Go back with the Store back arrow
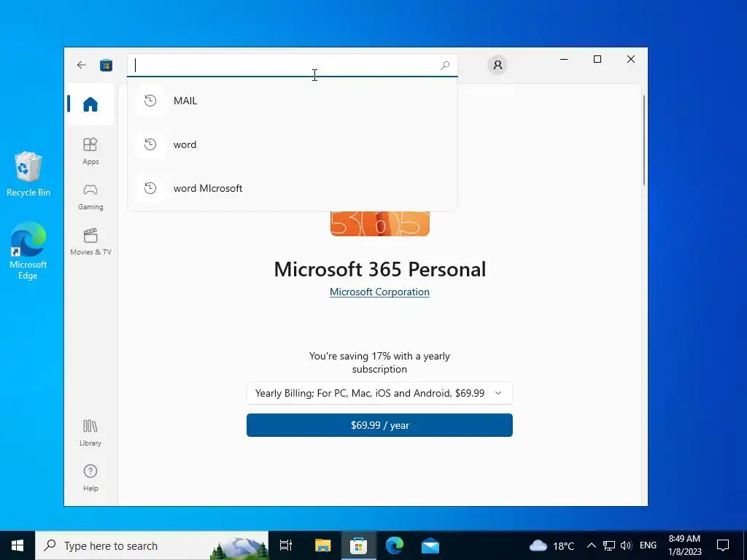747x560 pixels. (x=82, y=65)
